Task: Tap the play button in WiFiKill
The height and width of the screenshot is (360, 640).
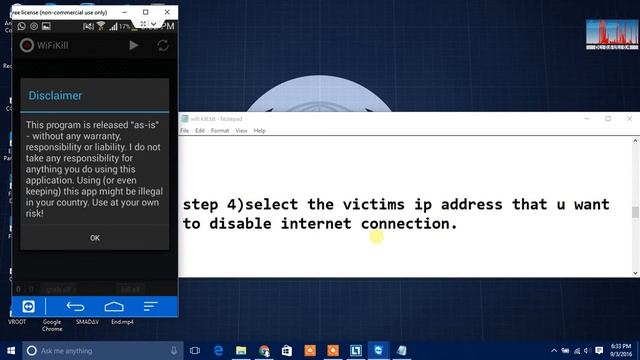Action: coord(133,45)
